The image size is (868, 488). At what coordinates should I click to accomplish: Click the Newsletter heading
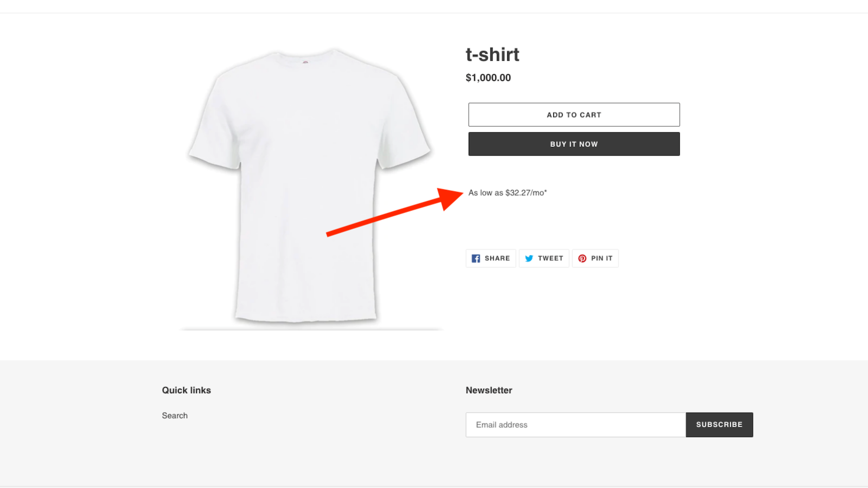click(488, 390)
